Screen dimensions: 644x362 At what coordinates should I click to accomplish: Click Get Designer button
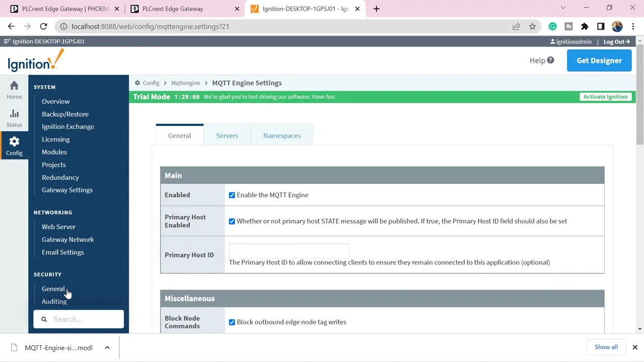coord(599,60)
